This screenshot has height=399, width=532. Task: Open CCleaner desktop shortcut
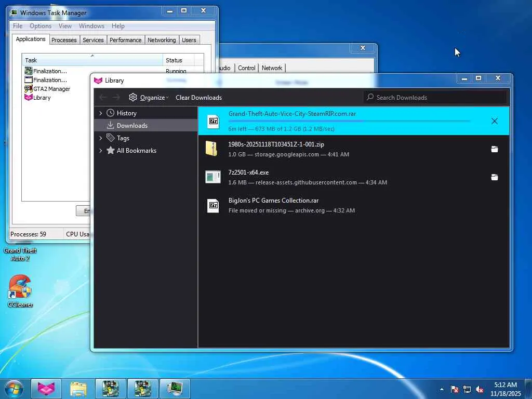[x=20, y=291]
